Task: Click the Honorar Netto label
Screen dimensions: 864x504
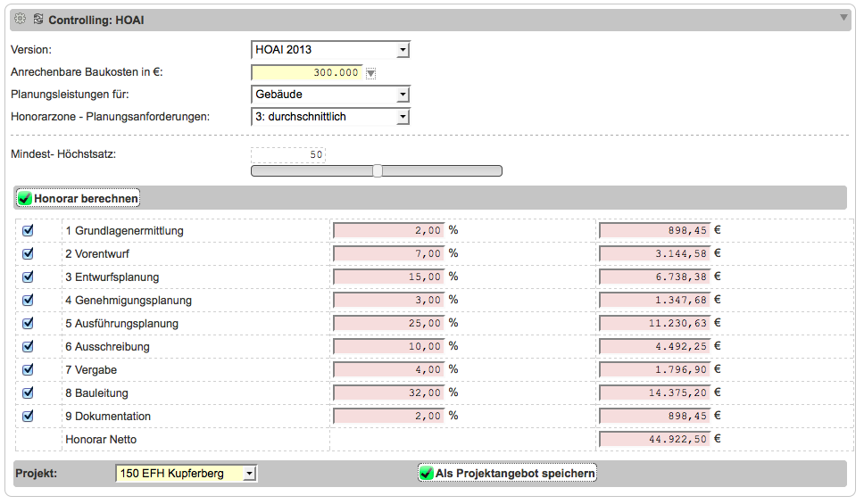Action: point(101,439)
